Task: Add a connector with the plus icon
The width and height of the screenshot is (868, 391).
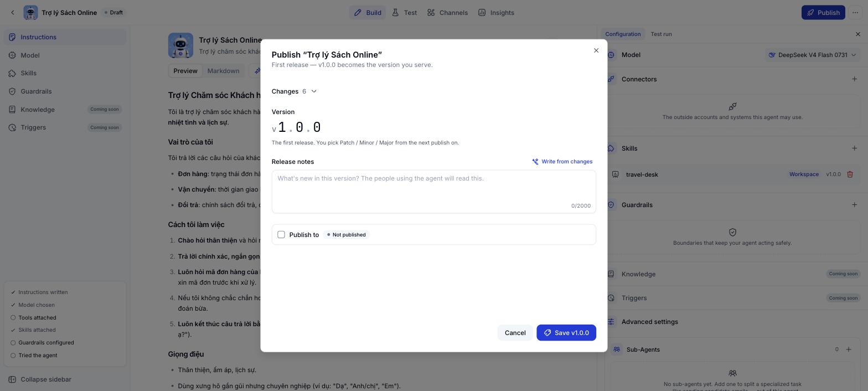Action: point(854,79)
